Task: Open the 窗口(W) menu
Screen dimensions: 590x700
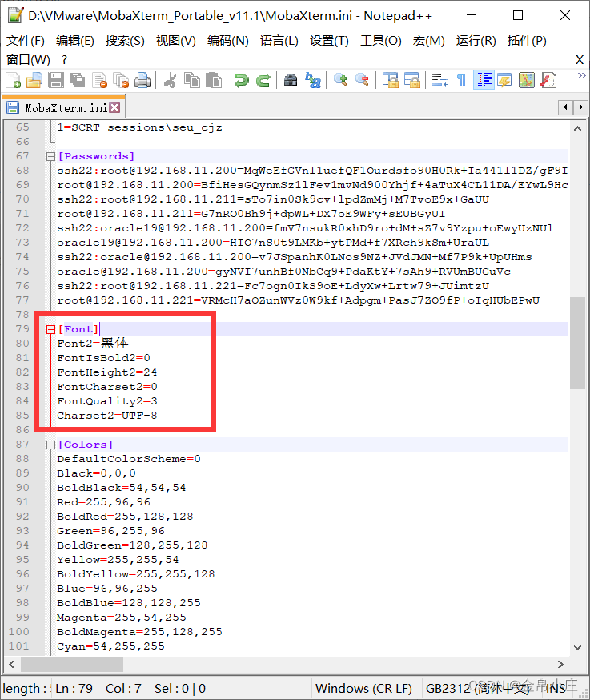Action: pyautogui.click(x=28, y=59)
